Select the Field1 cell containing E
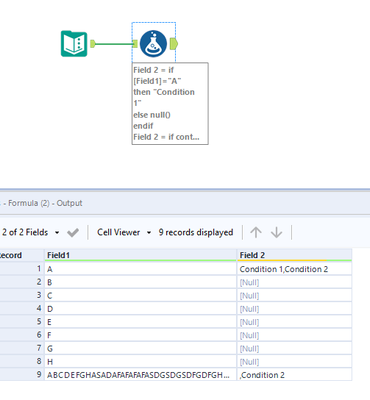This screenshot has height=400, width=370. point(141,322)
